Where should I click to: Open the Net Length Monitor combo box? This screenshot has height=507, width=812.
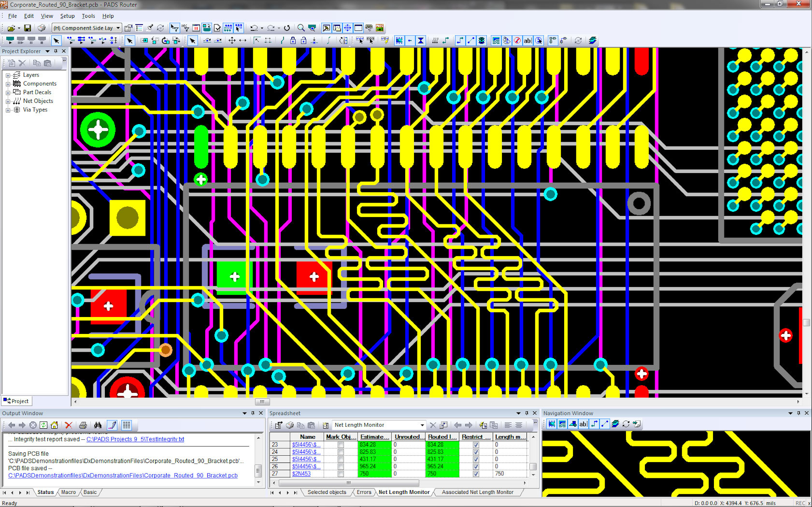[422, 425]
